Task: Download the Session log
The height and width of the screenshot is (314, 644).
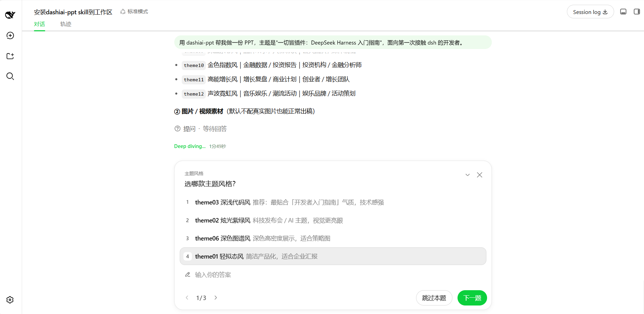Action: 590,12
